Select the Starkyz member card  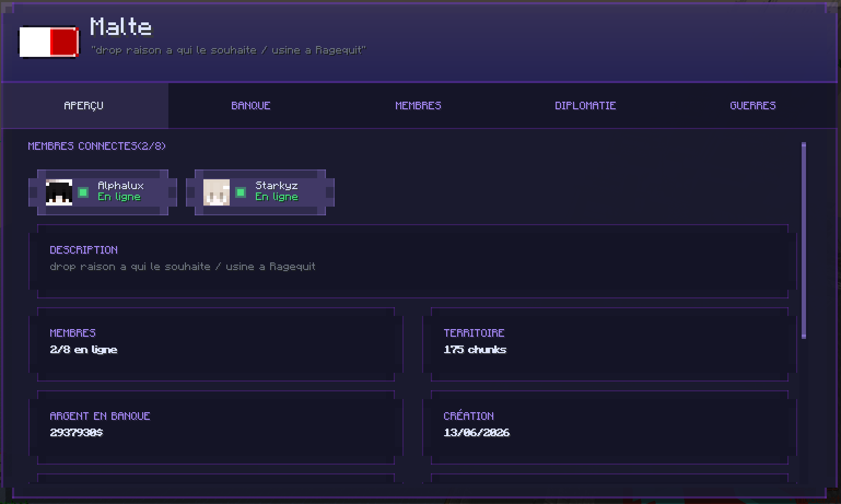point(260,192)
